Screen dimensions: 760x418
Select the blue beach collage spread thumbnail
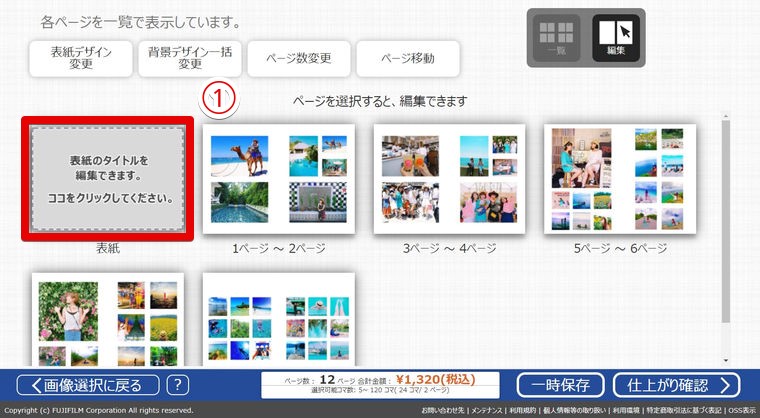pos(279,320)
